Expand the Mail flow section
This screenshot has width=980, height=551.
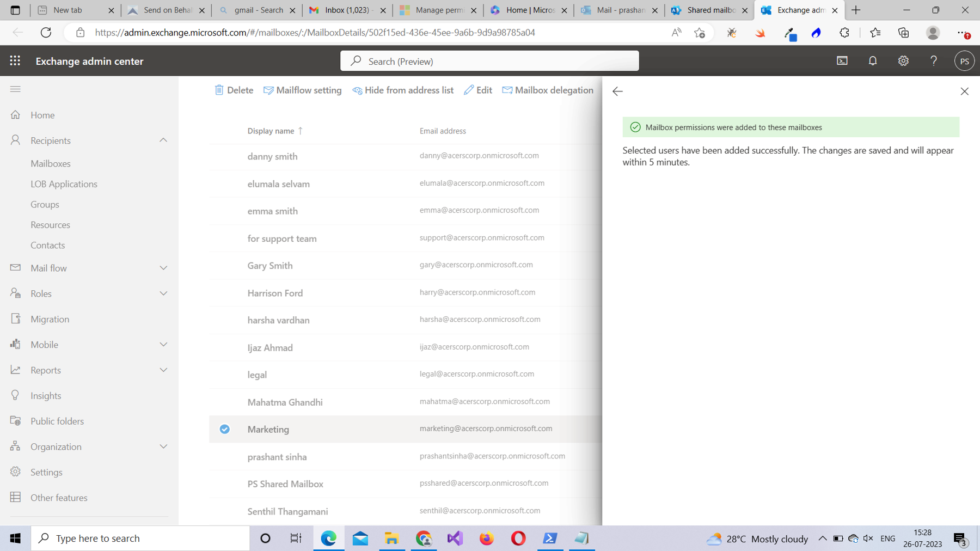coord(163,267)
